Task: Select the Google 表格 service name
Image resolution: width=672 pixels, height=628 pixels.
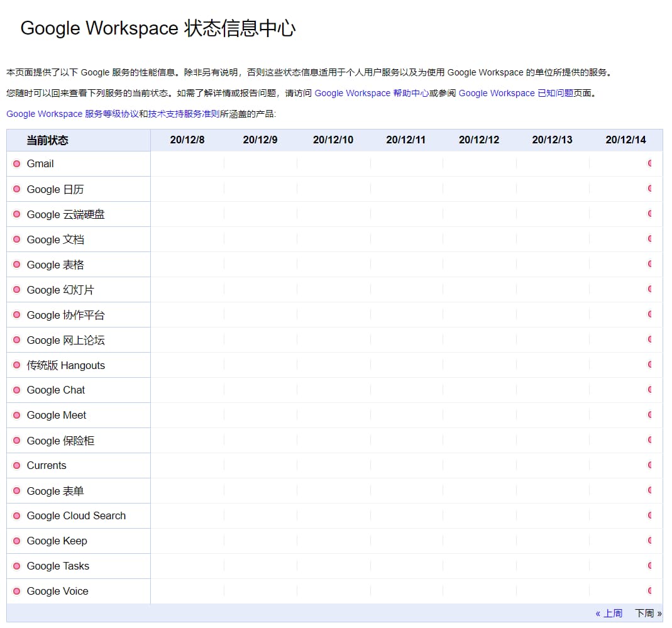Action: 55,265
